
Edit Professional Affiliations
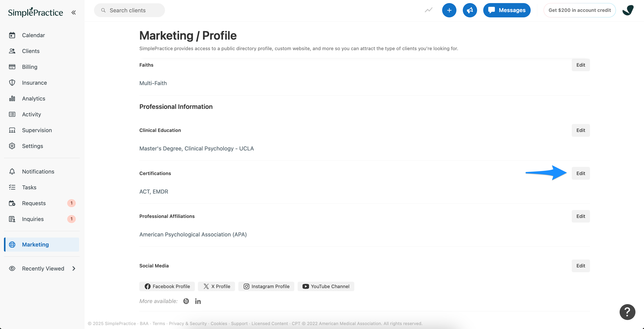click(581, 216)
